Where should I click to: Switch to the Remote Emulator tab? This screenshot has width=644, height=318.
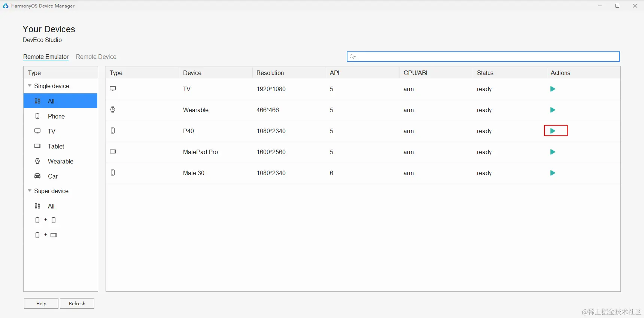pos(46,57)
